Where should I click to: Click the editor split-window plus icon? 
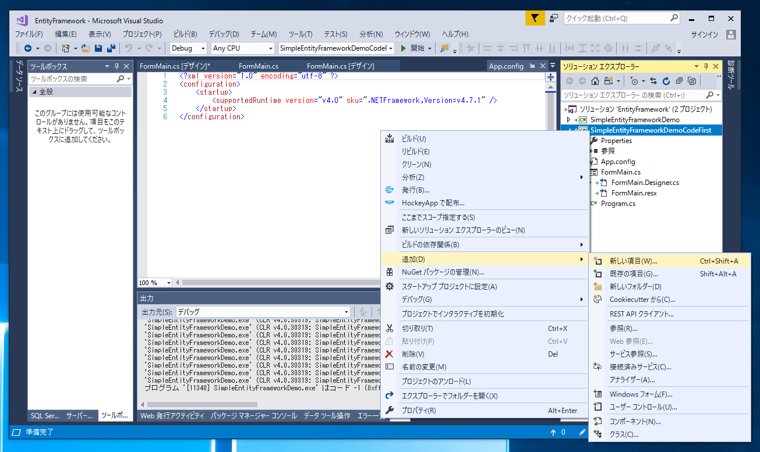click(551, 77)
